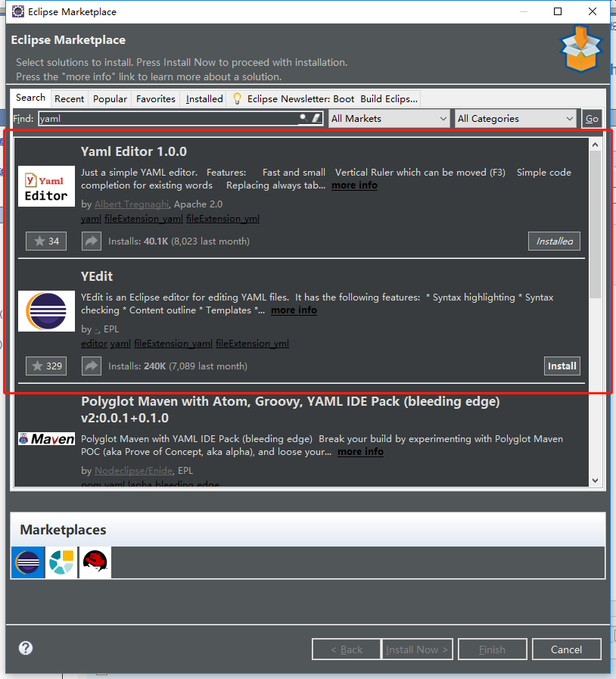Click the Yaml Editor 1.0.0 title
Screen dimensions: 616x679
[134, 151]
